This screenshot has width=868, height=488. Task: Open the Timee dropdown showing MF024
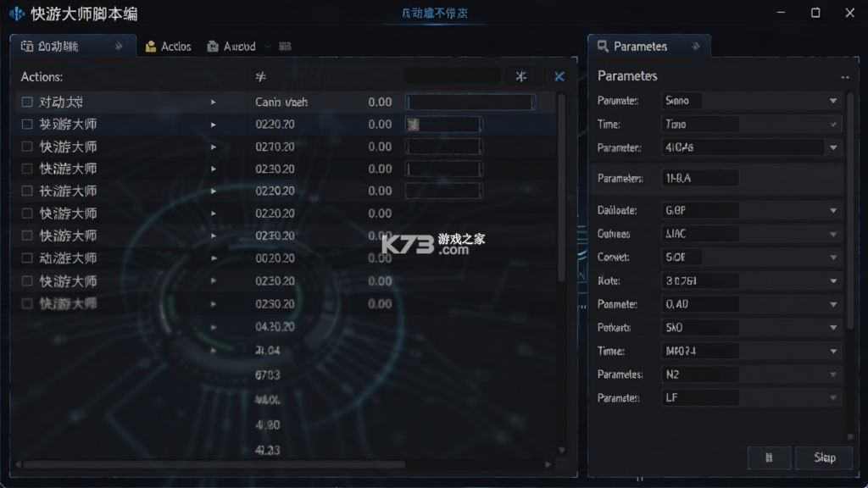833,352
